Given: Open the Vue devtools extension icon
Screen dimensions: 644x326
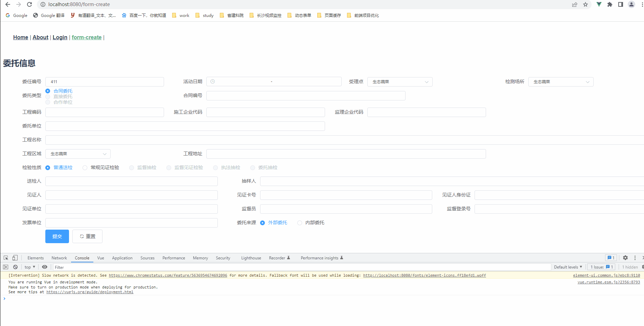Looking at the screenshot, I should [x=599, y=4].
